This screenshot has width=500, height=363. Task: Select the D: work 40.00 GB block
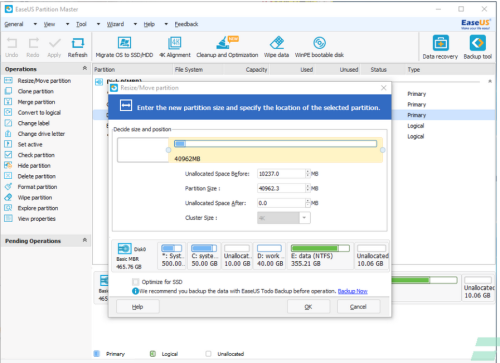270,256
